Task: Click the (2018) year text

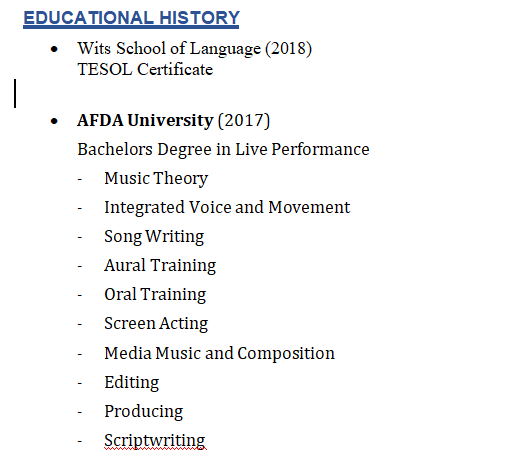Action: (x=289, y=49)
